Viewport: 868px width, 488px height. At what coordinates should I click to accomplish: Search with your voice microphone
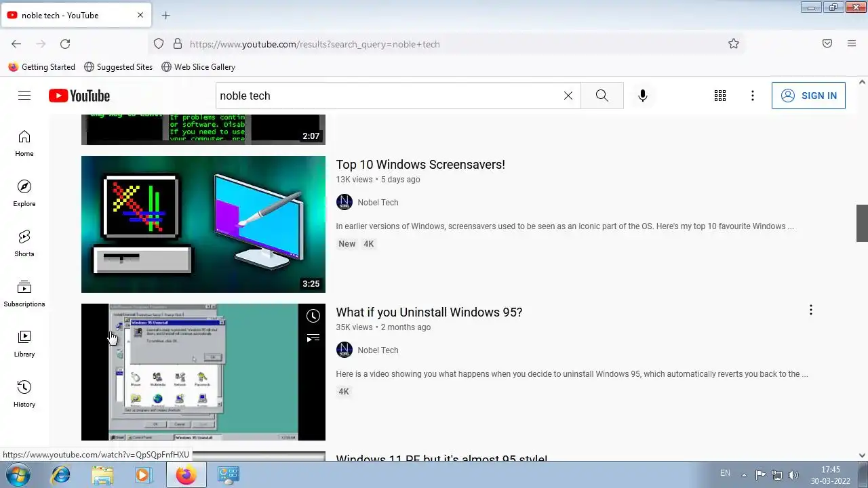click(643, 96)
